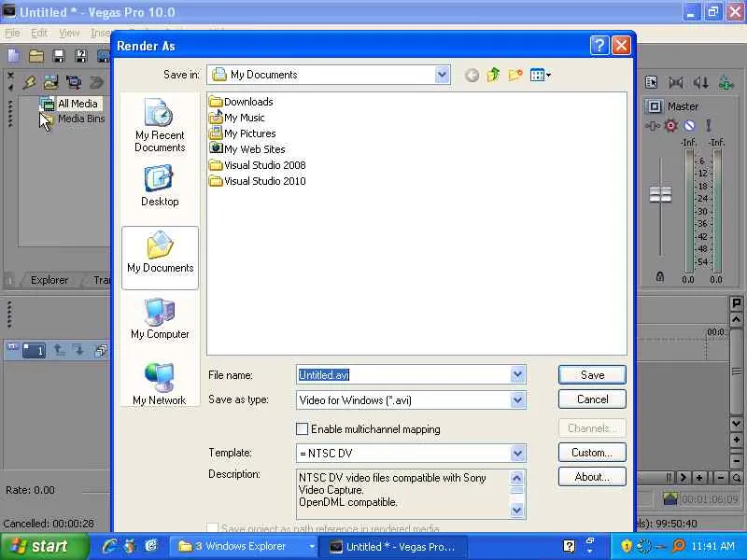Select the My Web Sites folder
Image resolution: width=747 pixels, height=560 pixels.
point(247,149)
